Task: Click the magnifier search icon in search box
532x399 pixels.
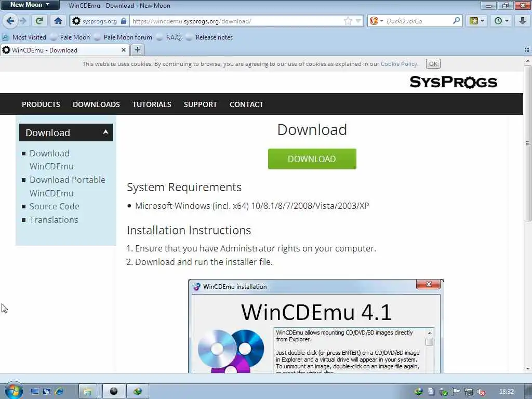Action: pyautogui.click(x=456, y=21)
